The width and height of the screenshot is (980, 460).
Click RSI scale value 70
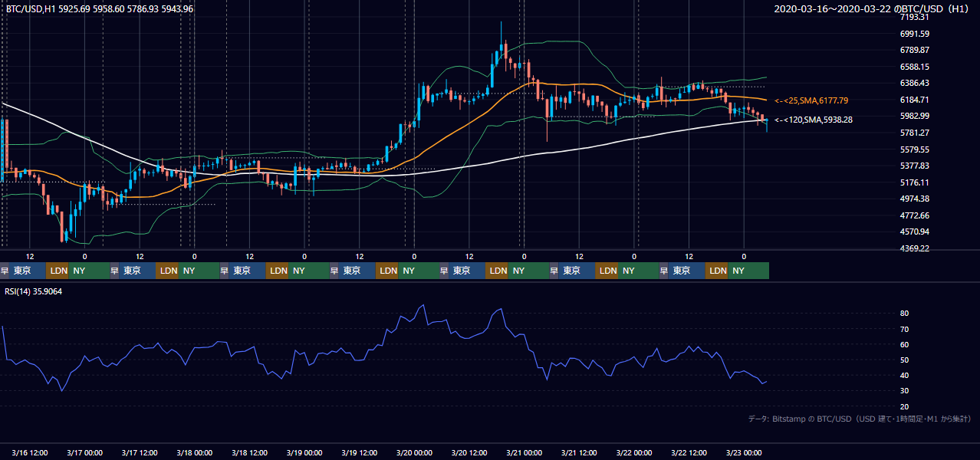(x=904, y=329)
